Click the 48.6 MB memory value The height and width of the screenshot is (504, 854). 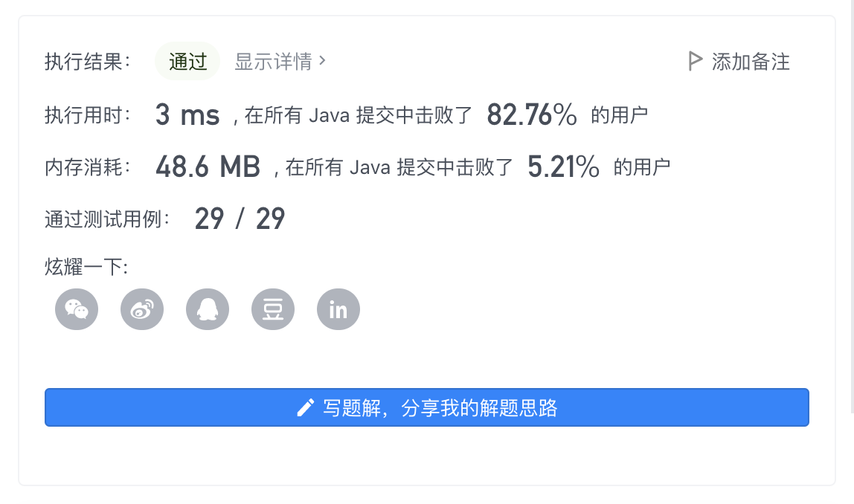(208, 167)
